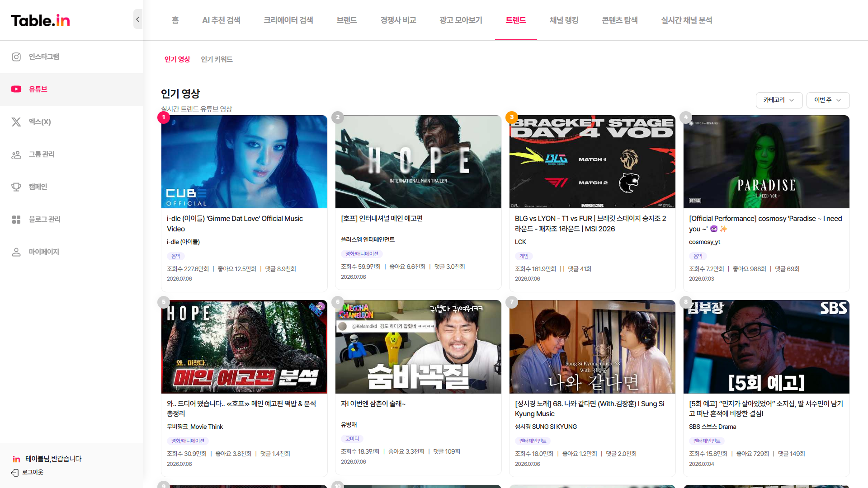This screenshot has width=868, height=488.
Task: Click cosmosy Official Performance video title
Action: coord(765,224)
